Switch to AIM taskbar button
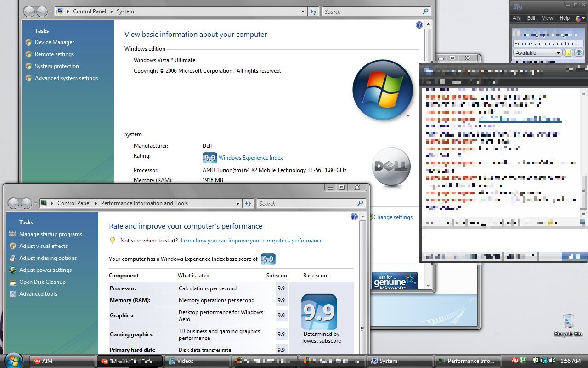This screenshot has width=588, height=368. (62, 361)
